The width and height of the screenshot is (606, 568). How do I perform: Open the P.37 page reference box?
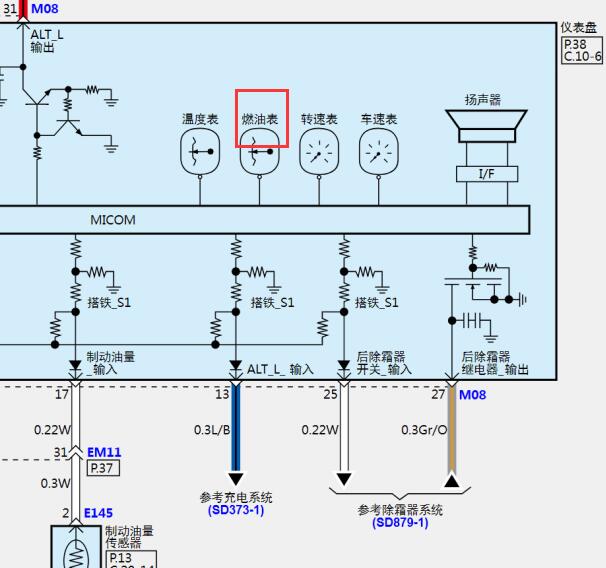pyautogui.click(x=103, y=468)
